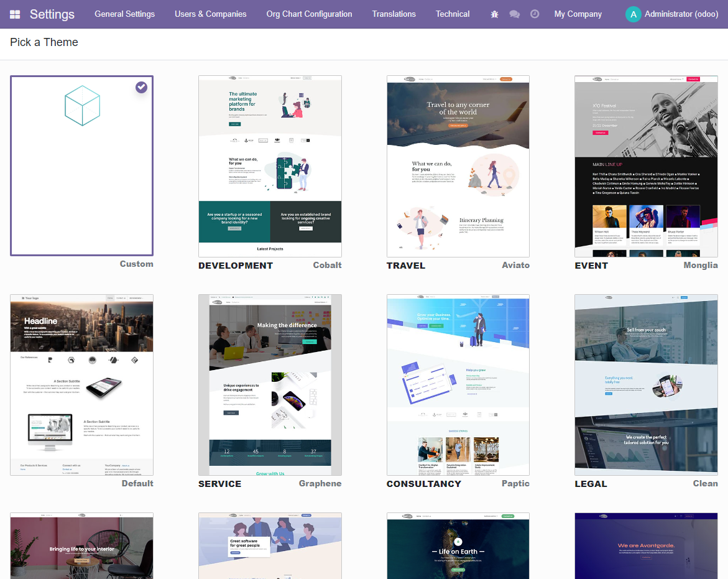Screen dimensions: 728x579
Task: Pick the 'Life on Earth' theme
Action: click(458, 546)
